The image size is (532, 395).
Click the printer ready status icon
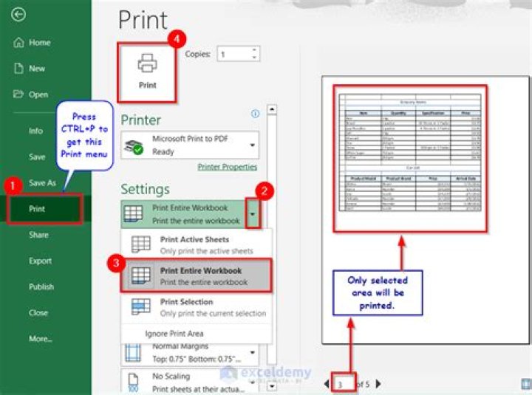pyautogui.click(x=133, y=147)
